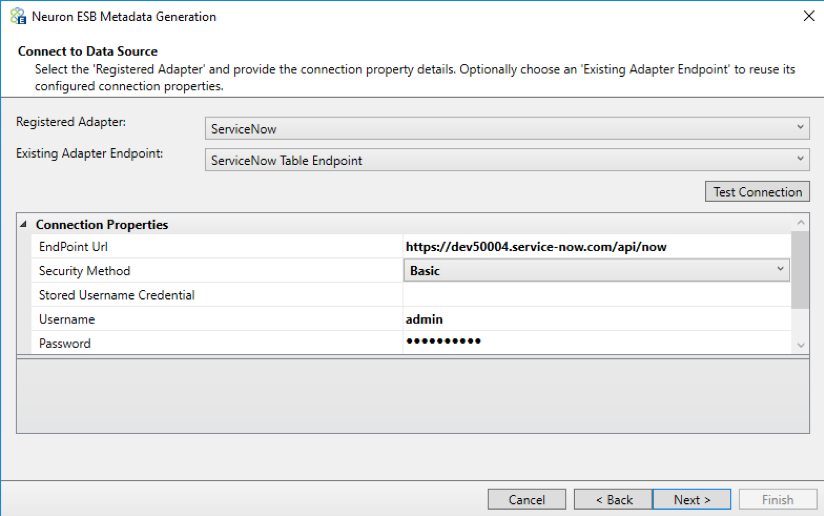Close the Metadata Generation dialog
This screenshot has height=516, width=824.
[809, 16]
